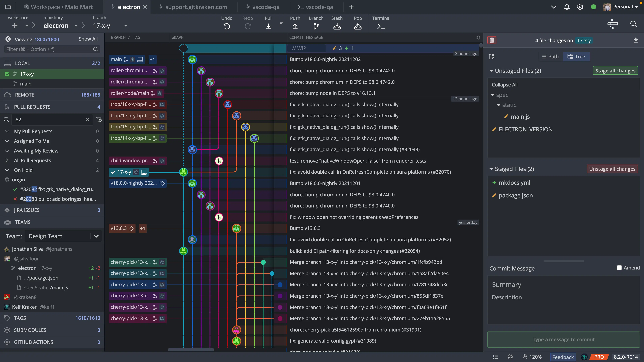This screenshot has height=362, width=644.
Task: Switch to Path view in file changes
Action: (550, 57)
